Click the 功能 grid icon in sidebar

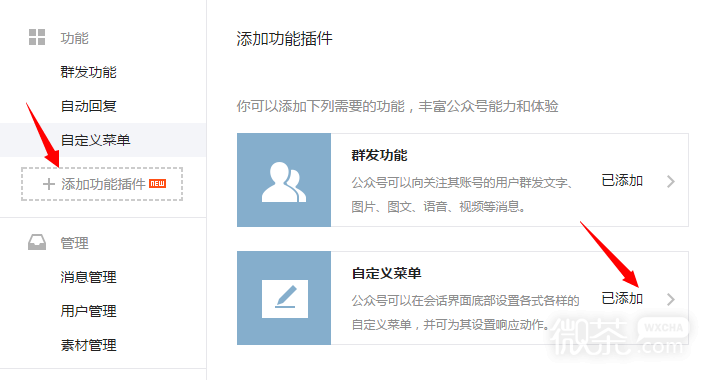[37, 37]
